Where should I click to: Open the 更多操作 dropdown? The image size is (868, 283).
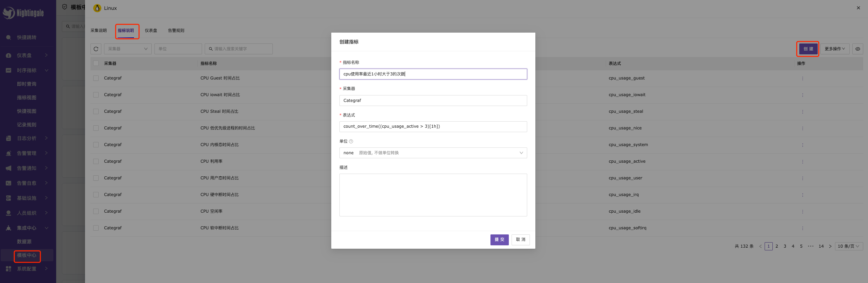pos(835,49)
